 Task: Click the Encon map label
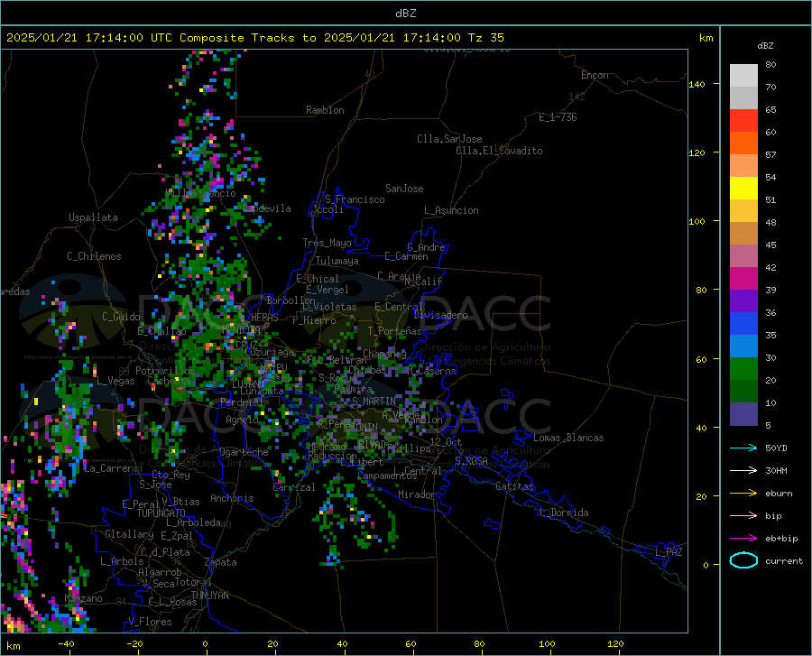coord(595,75)
